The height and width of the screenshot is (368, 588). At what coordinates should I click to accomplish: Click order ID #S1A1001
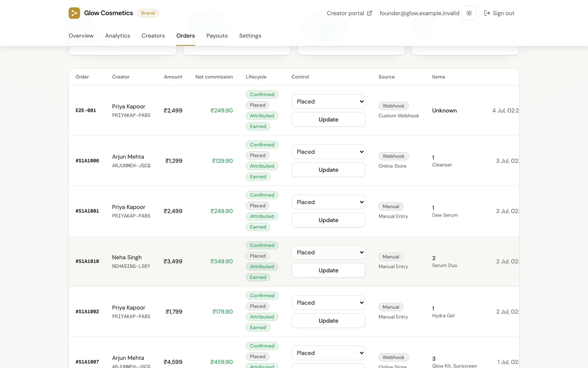click(87, 211)
